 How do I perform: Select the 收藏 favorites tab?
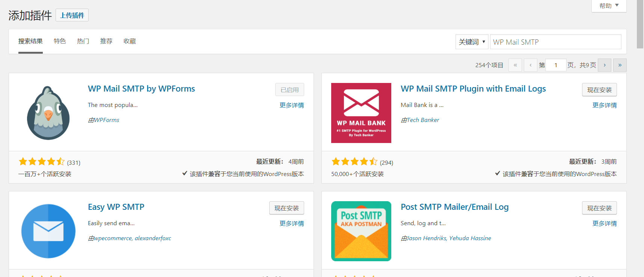(x=130, y=41)
